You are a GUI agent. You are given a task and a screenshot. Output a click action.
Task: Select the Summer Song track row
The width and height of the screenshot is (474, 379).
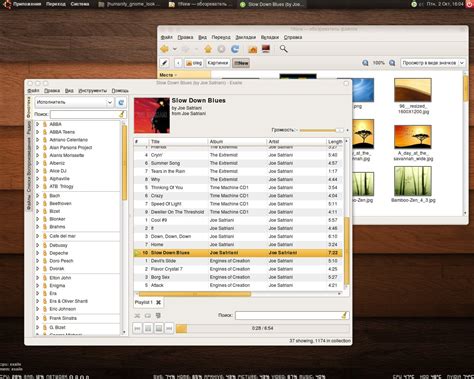pyautogui.click(x=238, y=163)
